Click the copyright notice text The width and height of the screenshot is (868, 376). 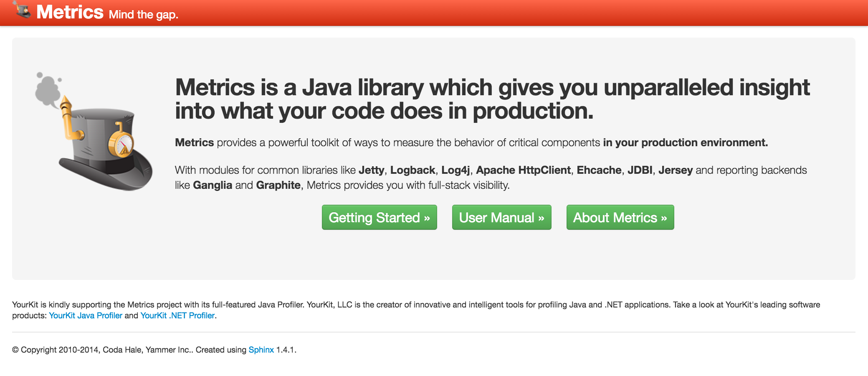pyautogui.click(x=125, y=350)
